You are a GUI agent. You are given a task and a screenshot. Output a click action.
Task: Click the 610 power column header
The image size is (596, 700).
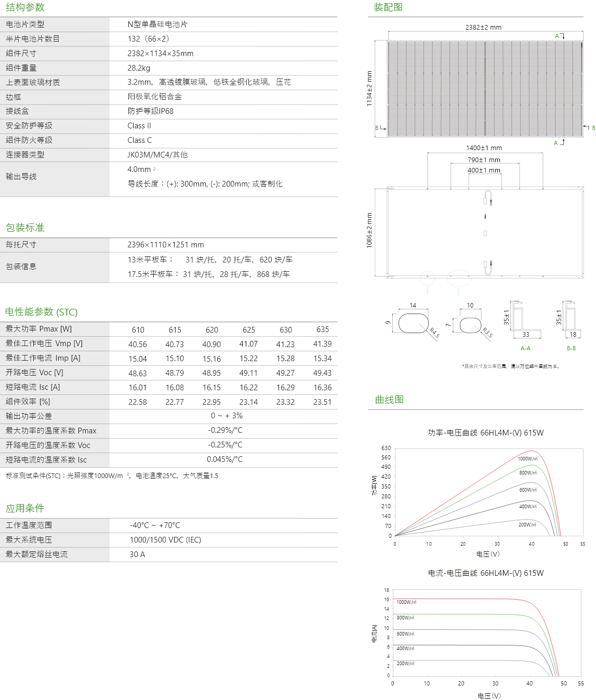pos(138,329)
